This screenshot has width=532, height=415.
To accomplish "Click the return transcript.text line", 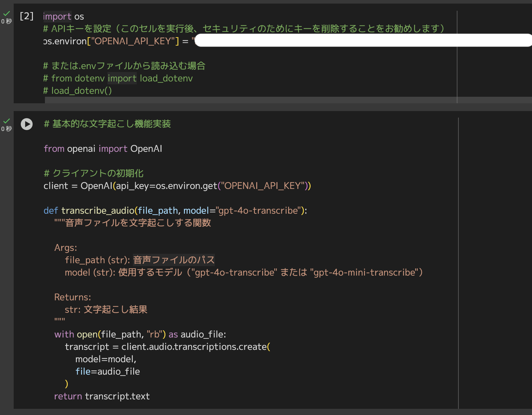I will pyautogui.click(x=101, y=396).
